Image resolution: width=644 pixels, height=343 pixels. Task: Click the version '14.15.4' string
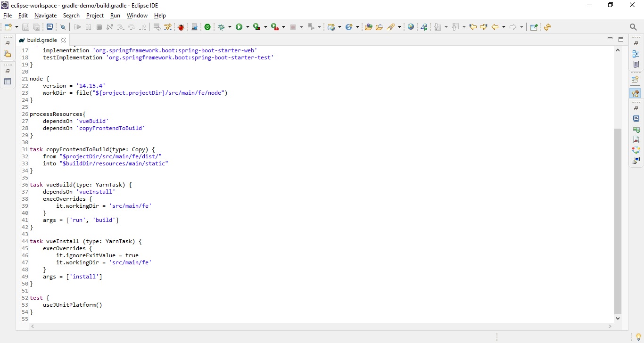[x=91, y=86]
